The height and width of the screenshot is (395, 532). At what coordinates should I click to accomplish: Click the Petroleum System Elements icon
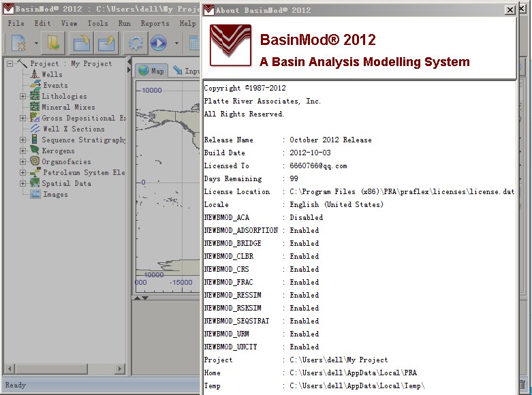click(x=35, y=172)
